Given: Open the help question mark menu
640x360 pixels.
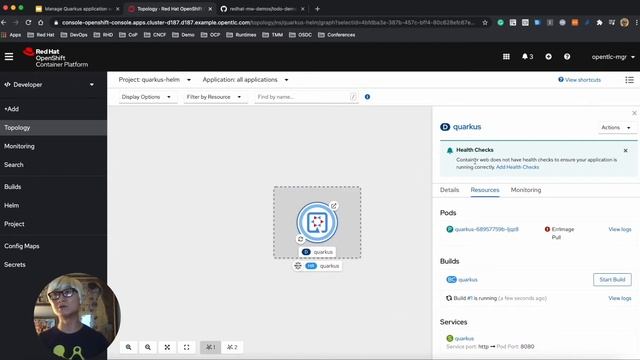Looking at the screenshot, I should (x=567, y=57).
